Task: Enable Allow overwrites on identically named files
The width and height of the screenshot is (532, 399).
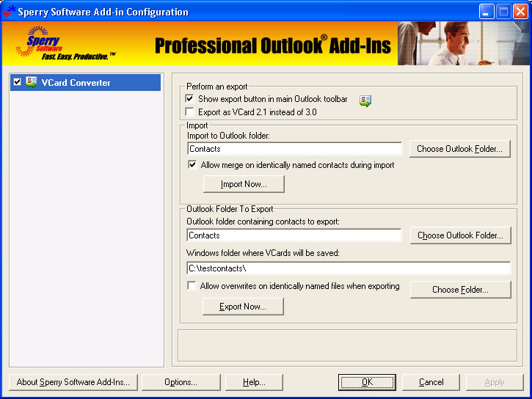Action: coord(192,286)
